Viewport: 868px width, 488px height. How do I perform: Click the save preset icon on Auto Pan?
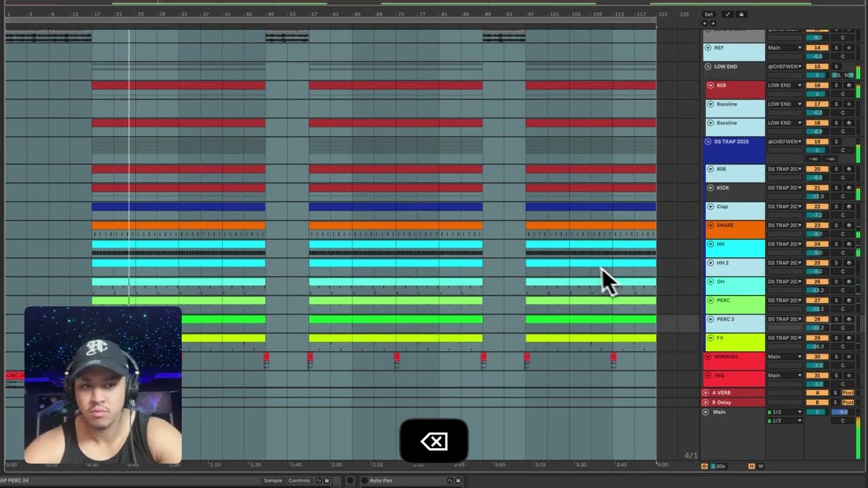click(459, 481)
